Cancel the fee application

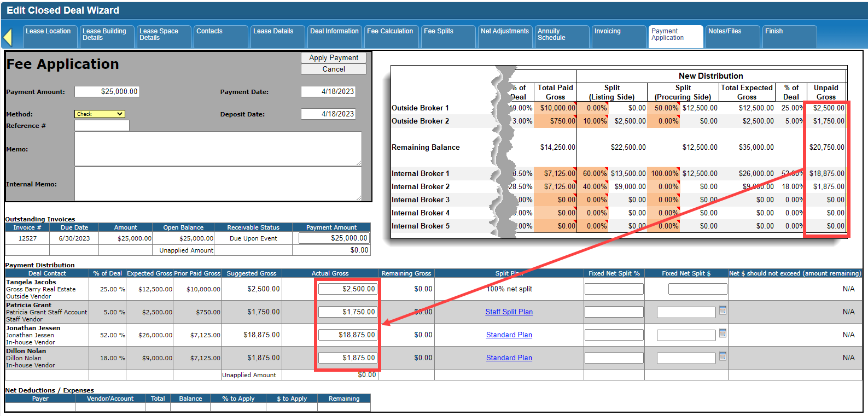pos(334,69)
